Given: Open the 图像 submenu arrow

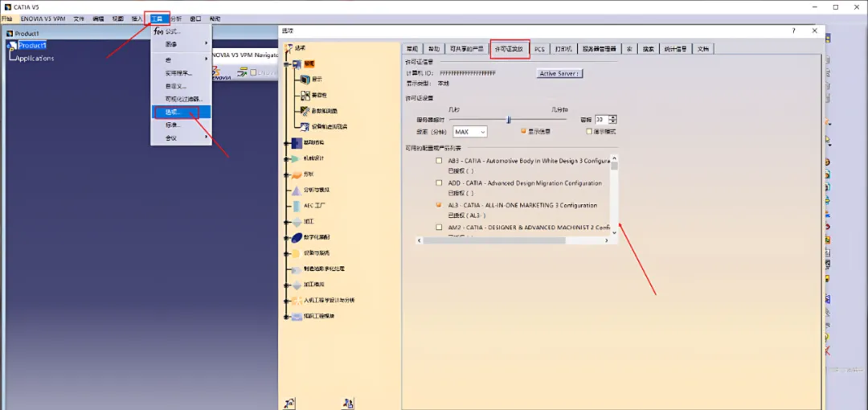Looking at the screenshot, I should point(207,43).
